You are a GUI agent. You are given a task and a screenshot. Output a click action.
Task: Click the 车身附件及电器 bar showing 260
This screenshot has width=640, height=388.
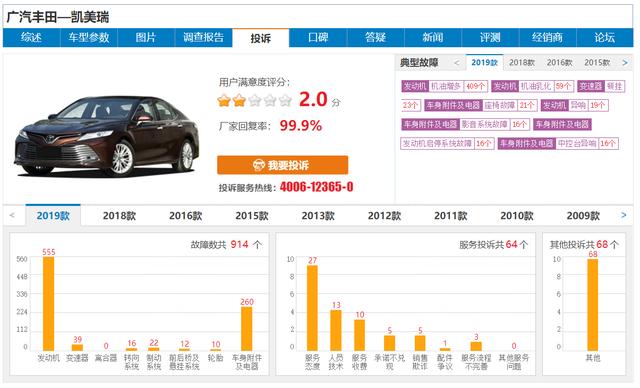(247, 328)
